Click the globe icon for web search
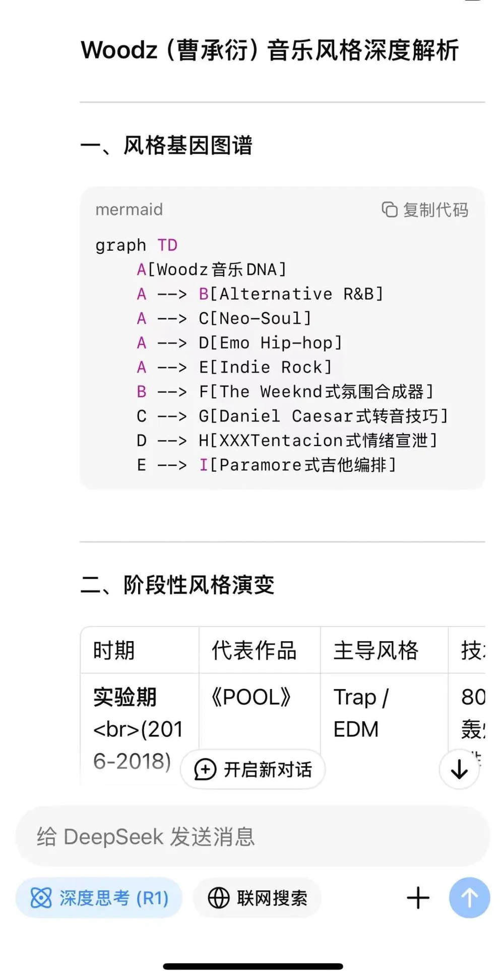 pos(219,897)
